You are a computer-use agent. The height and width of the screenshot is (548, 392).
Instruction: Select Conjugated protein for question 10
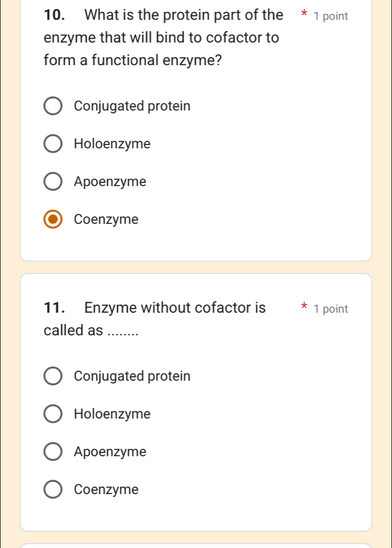(53, 106)
